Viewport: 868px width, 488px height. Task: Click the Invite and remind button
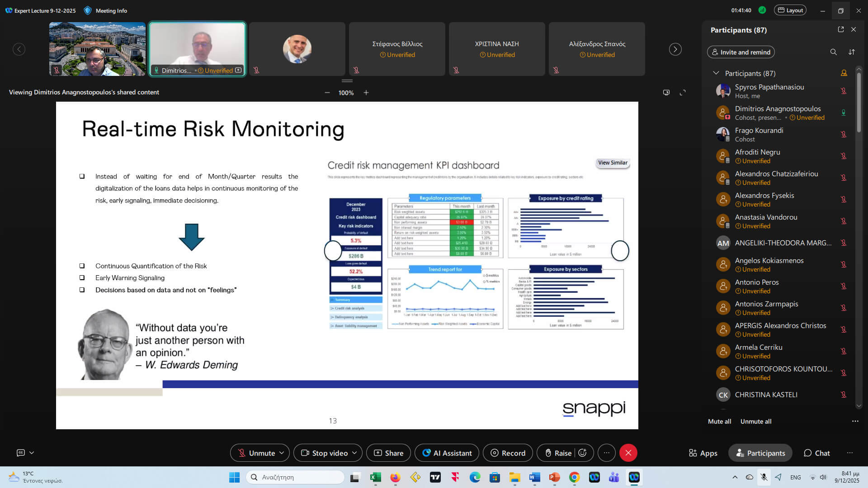tap(741, 52)
